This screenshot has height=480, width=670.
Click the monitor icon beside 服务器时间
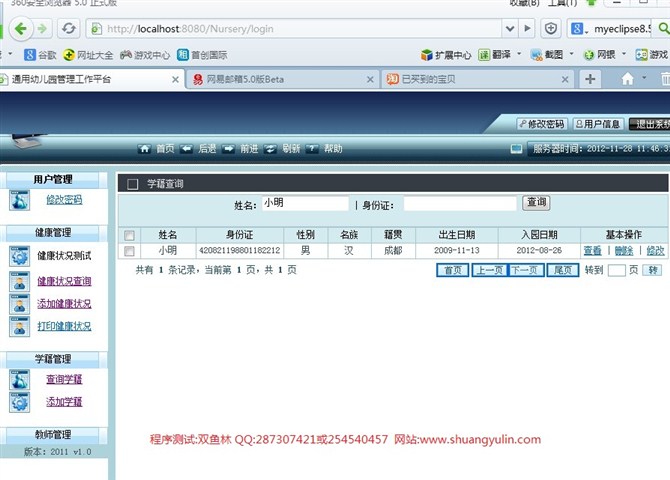517,149
